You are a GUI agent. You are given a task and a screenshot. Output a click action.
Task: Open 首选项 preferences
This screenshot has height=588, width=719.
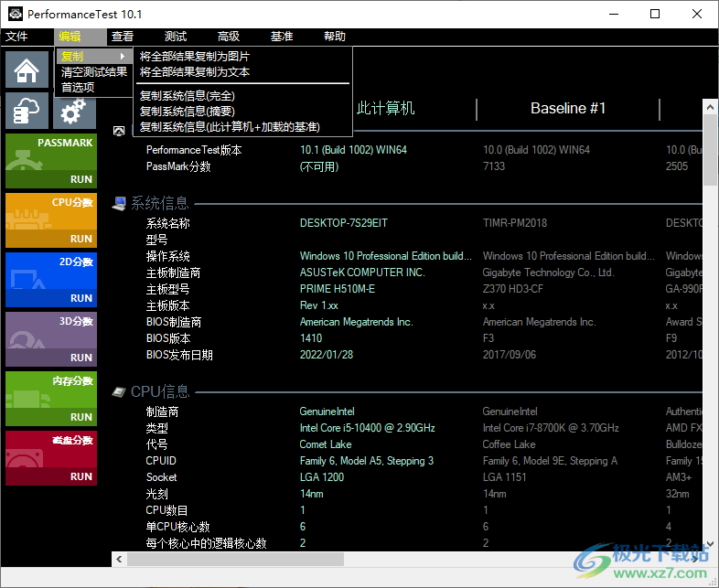(94, 88)
